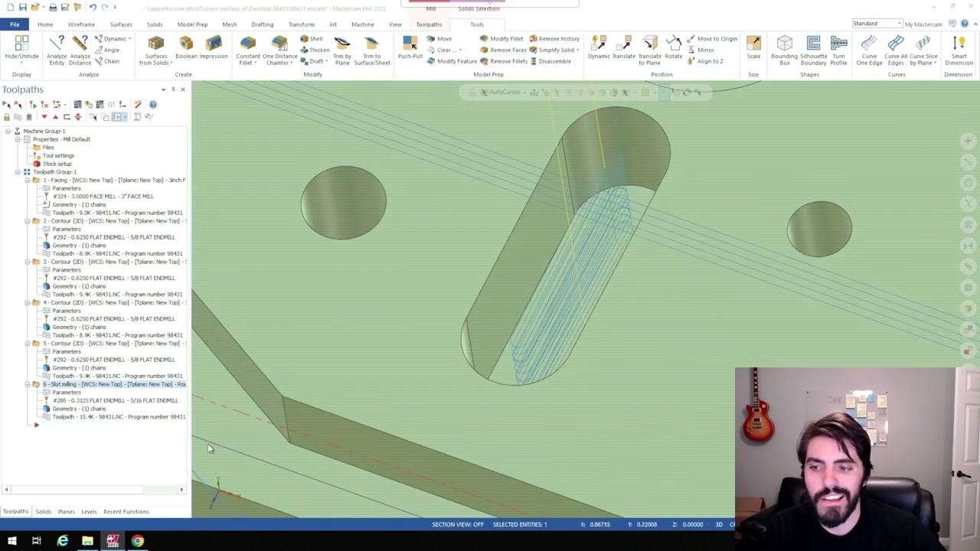Click Silhouette Boundary tool
The width and height of the screenshot is (980, 551).
pyautogui.click(x=813, y=51)
